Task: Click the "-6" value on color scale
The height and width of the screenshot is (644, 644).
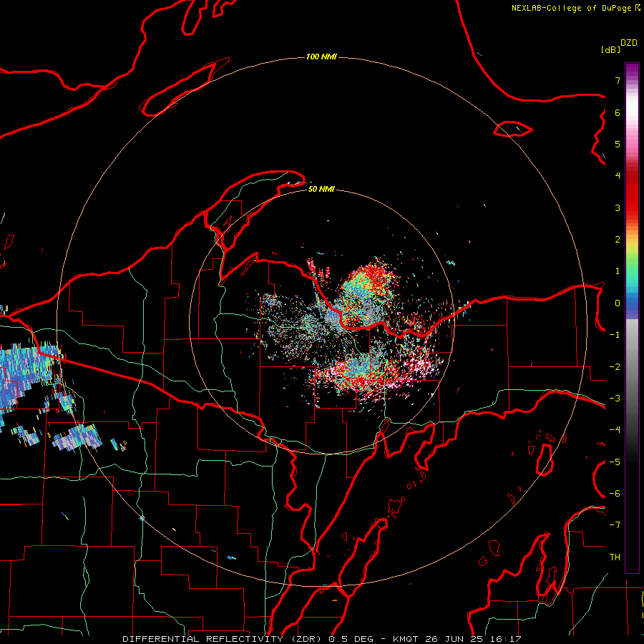Action: pyautogui.click(x=615, y=494)
